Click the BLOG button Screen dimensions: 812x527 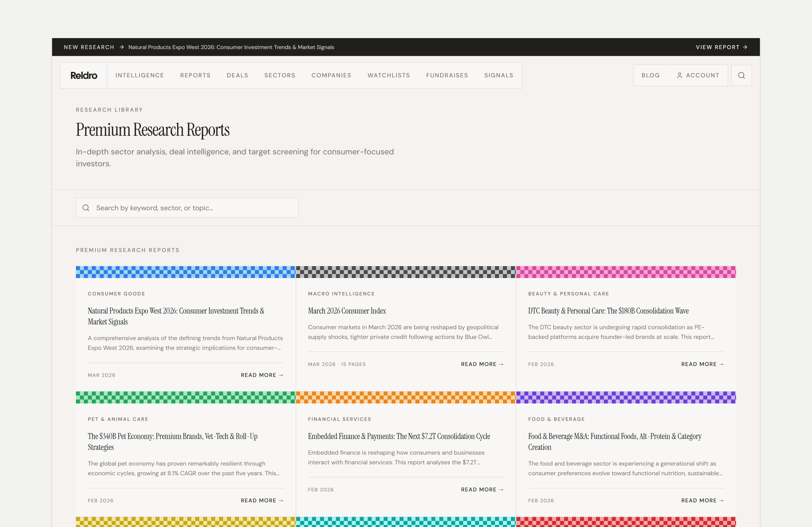(650, 75)
